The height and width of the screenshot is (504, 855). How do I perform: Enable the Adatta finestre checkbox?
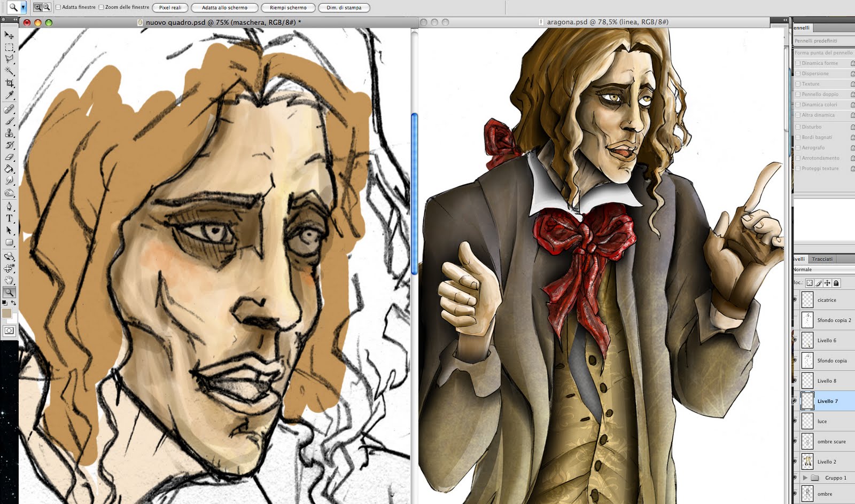tap(58, 7)
